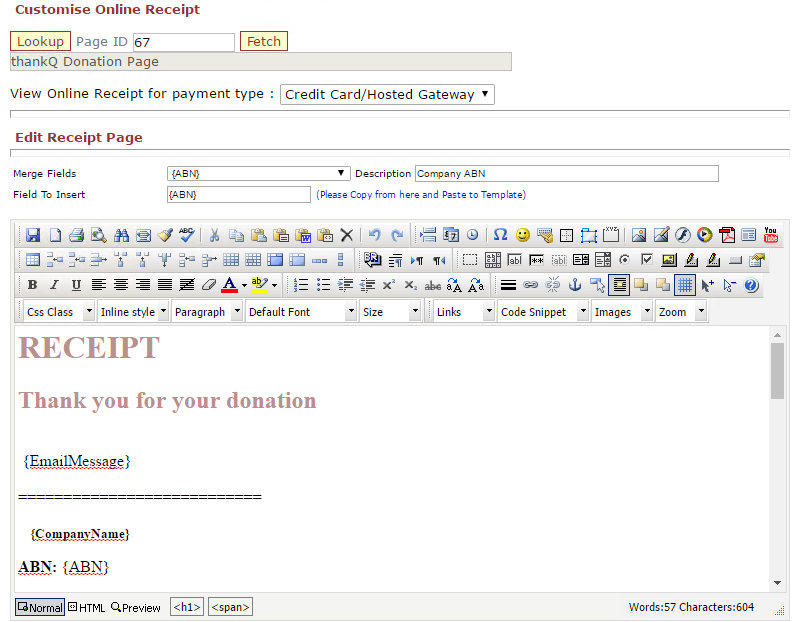The image size is (792, 622).
Task: Expand the Merge Fields dropdown
Action: point(342,173)
